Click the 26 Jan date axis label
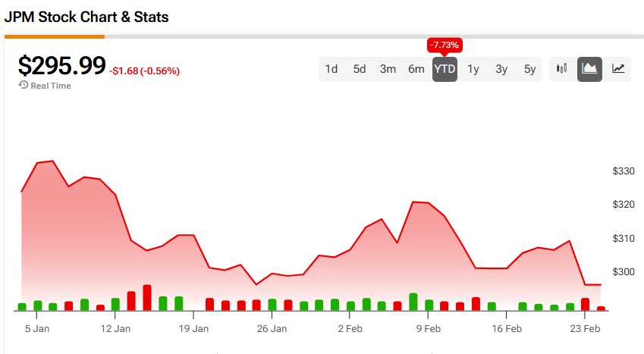 [x=272, y=328]
